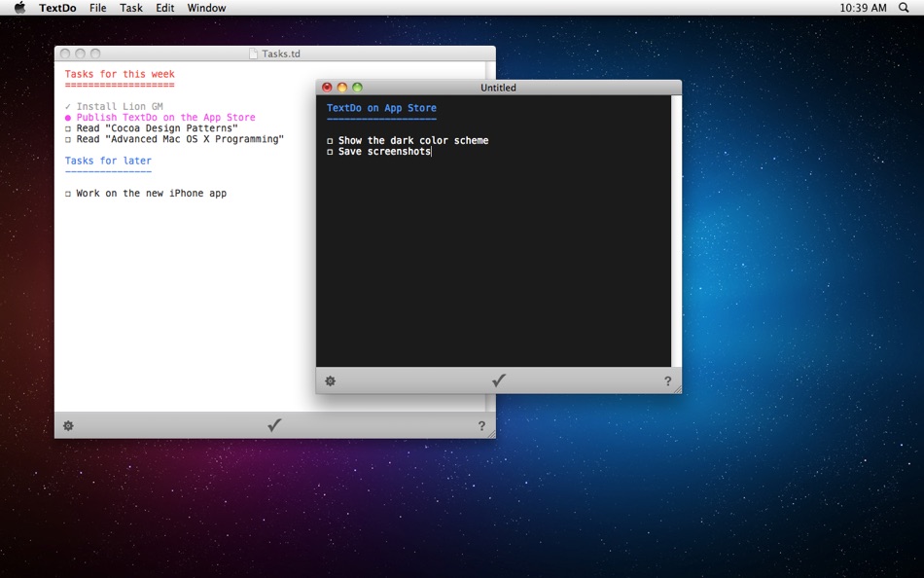Viewport: 924px width, 578px height.
Task: Click the Untitled window vertical scrollbar
Action: (x=676, y=232)
